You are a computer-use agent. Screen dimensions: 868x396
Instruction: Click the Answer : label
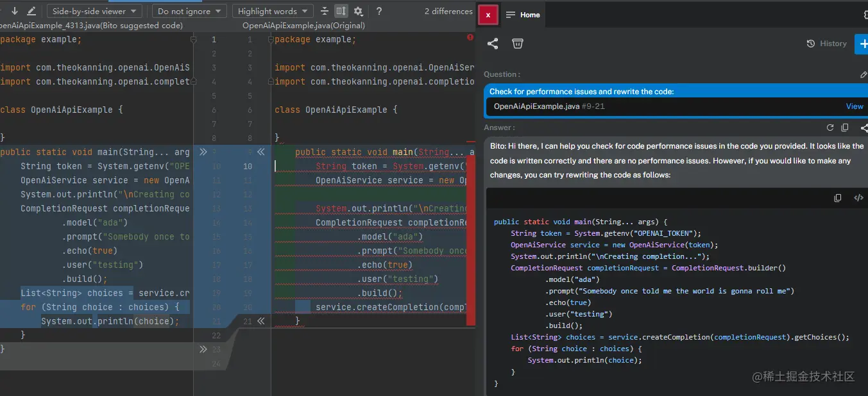coord(499,128)
